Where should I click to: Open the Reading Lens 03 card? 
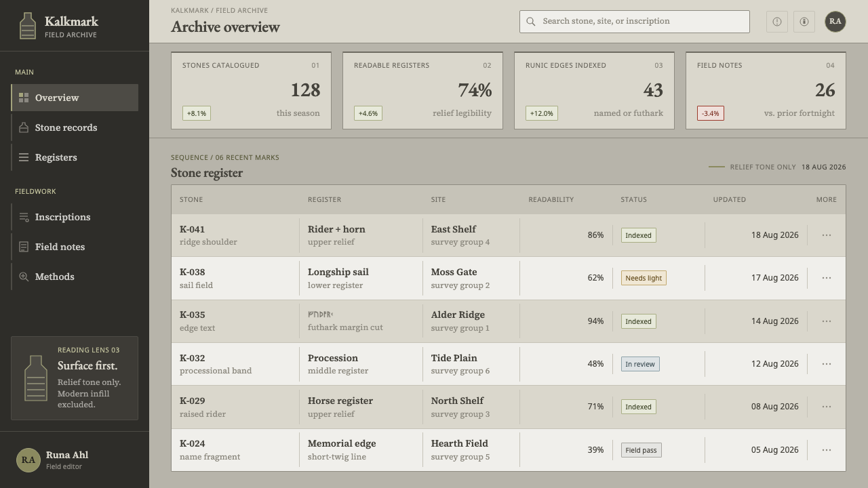(75, 378)
